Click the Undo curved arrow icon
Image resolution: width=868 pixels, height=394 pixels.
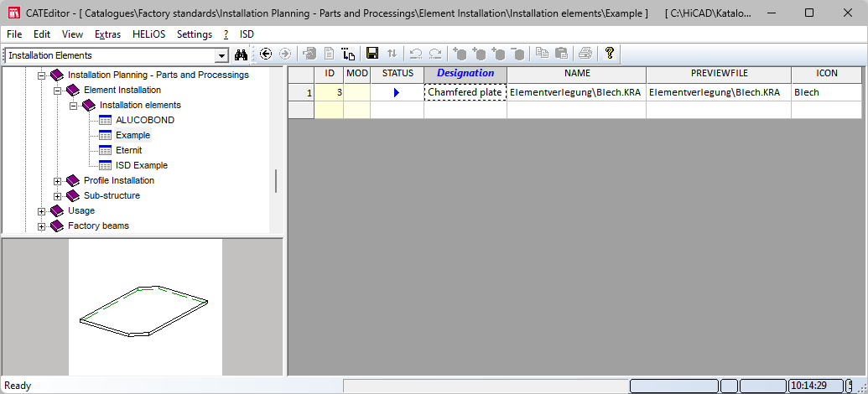[x=416, y=54]
